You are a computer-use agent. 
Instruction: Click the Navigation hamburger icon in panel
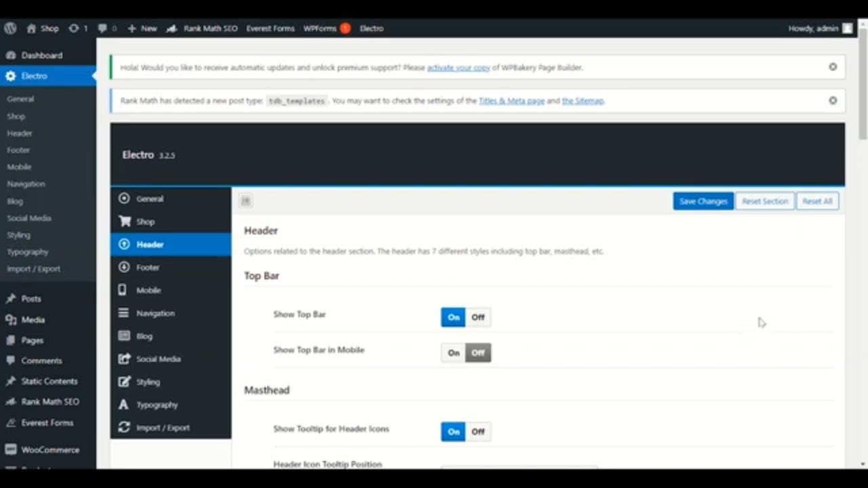pos(123,313)
